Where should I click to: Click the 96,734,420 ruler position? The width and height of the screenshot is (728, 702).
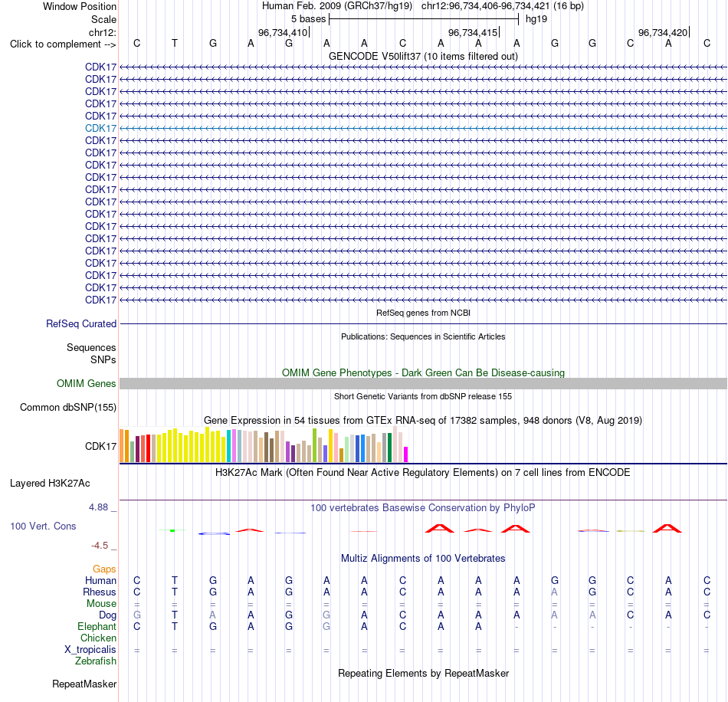coord(663,32)
